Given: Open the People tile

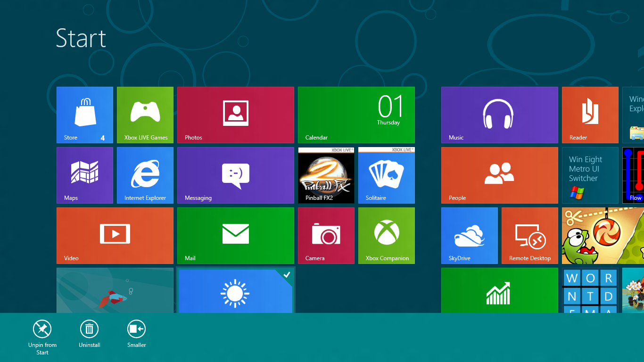Looking at the screenshot, I should (x=500, y=175).
